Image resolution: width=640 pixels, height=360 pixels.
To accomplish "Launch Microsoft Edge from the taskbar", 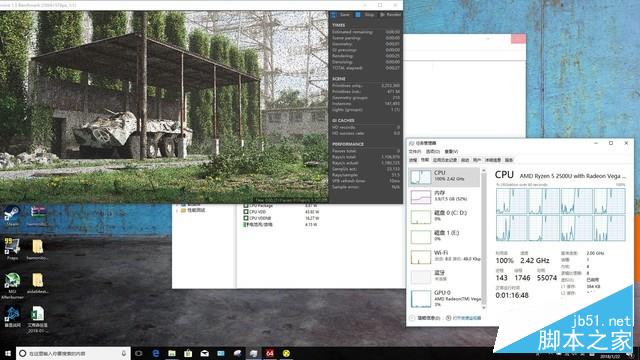I will coord(156,353).
